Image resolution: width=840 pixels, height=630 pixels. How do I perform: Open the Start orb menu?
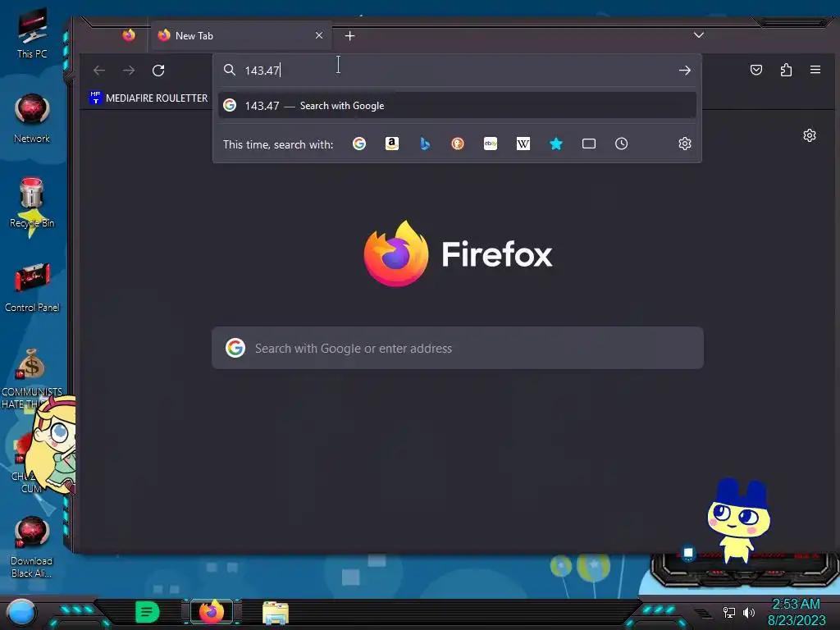pos(21,614)
